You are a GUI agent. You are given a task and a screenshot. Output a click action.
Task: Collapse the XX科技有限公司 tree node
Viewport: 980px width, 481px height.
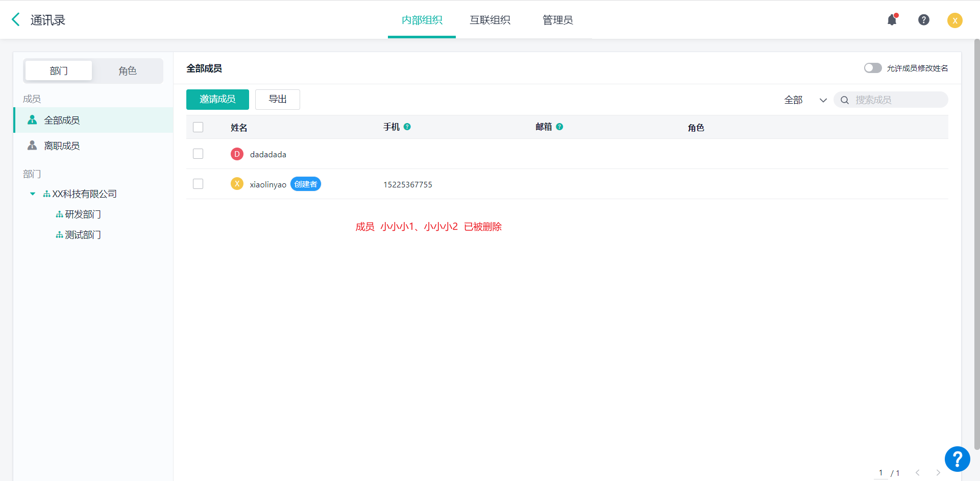(x=33, y=194)
